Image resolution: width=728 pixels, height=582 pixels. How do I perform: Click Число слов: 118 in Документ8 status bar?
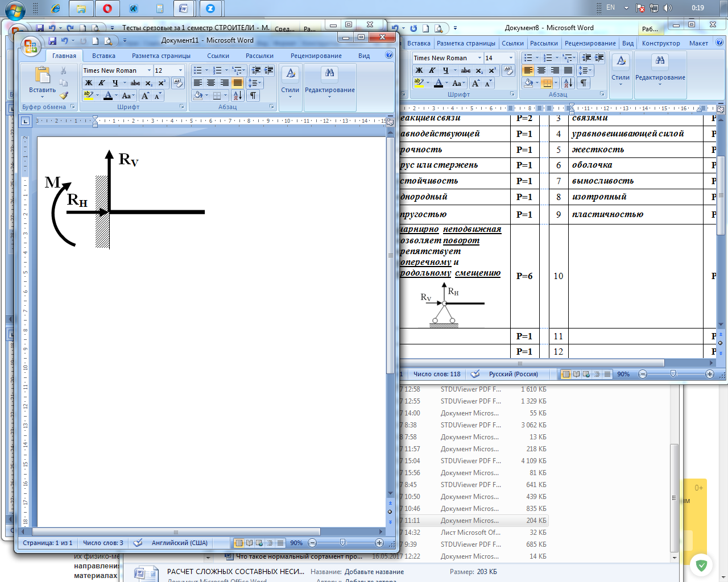pyautogui.click(x=437, y=374)
